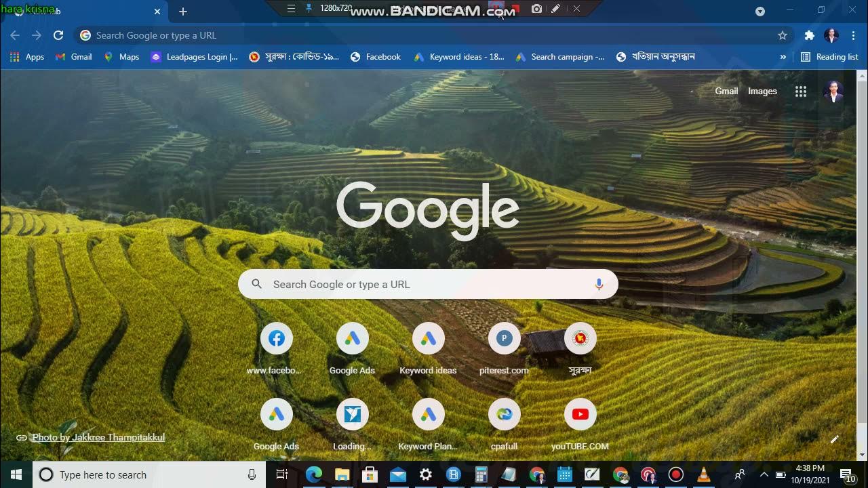The width and height of the screenshot is (868, 488).
Task: Open the Bandicam hamburger menu
Action: pyautogui.click(x=291, y=9)
